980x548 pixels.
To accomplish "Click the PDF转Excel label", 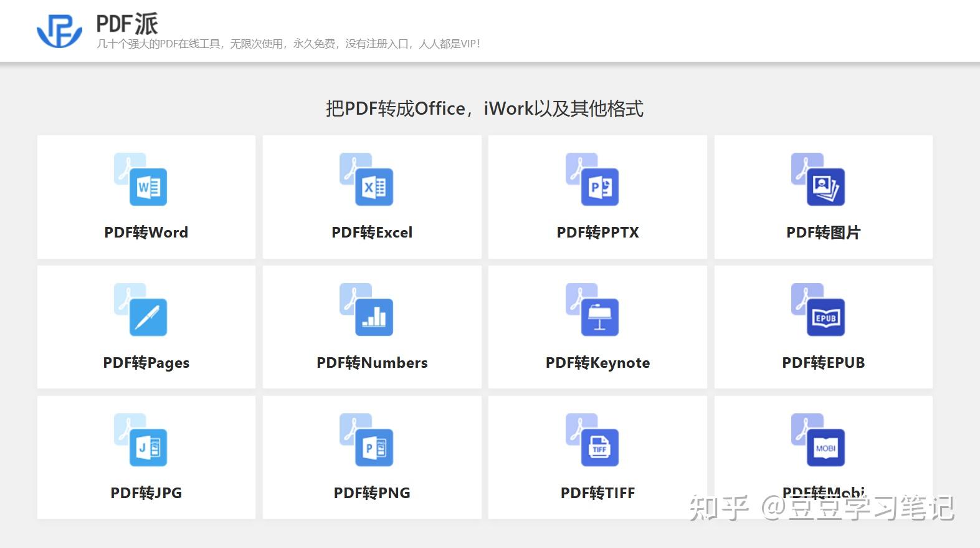I will tap(372, 233).
